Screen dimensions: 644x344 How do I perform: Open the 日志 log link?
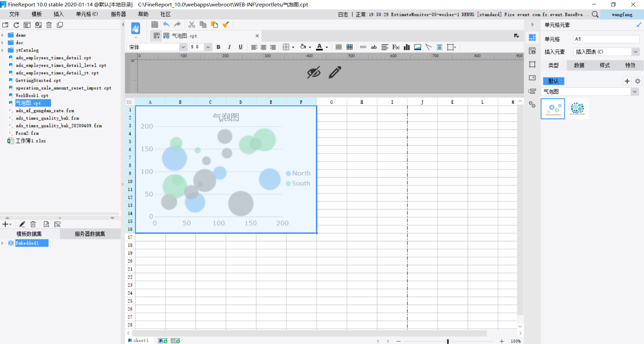click(343, 14)
